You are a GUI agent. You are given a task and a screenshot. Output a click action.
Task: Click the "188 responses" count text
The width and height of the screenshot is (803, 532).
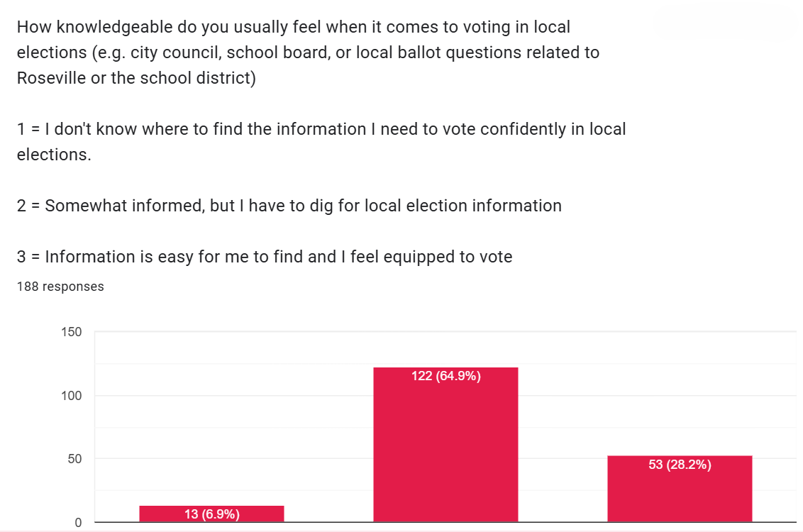coord(60,287)
